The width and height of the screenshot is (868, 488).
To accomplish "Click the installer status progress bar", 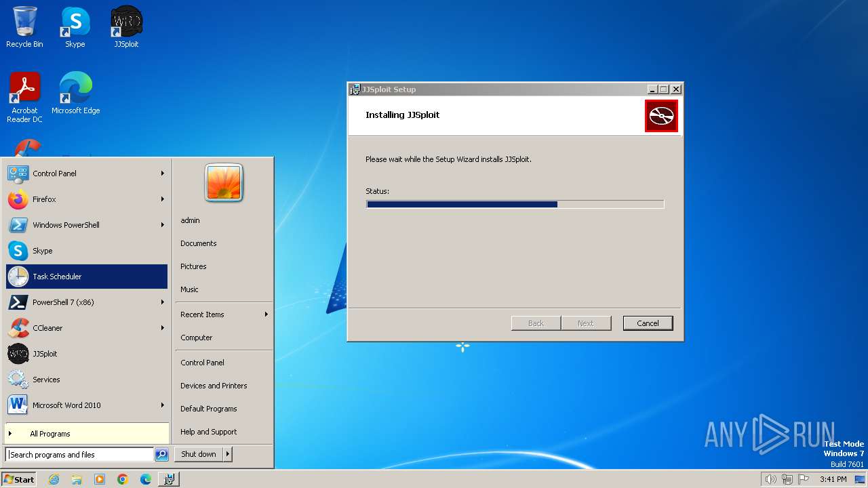I will click(x=515, y=204).
